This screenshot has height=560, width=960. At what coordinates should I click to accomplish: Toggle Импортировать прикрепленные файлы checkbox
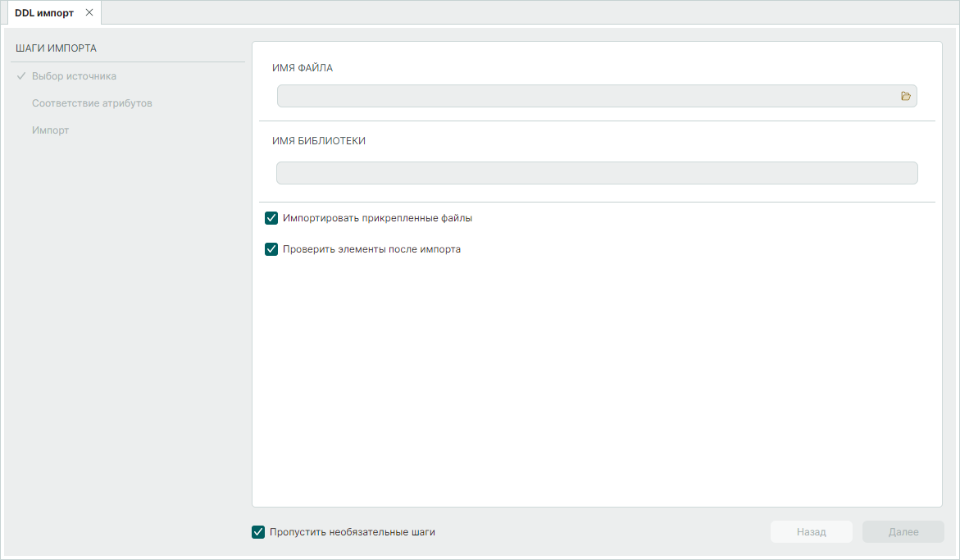[x=271, y=218]
